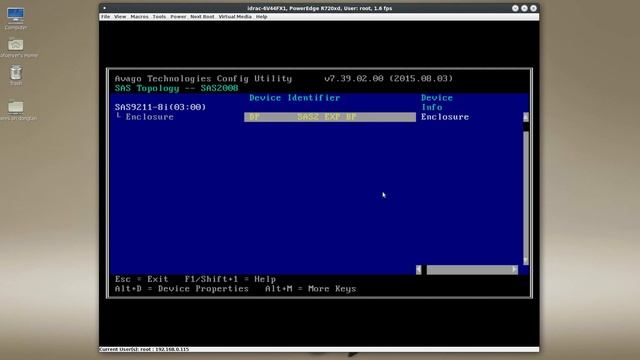Click the Current User(s) status bar
The width and height of the screenshot is (640, 360).
tap(319, 349)
